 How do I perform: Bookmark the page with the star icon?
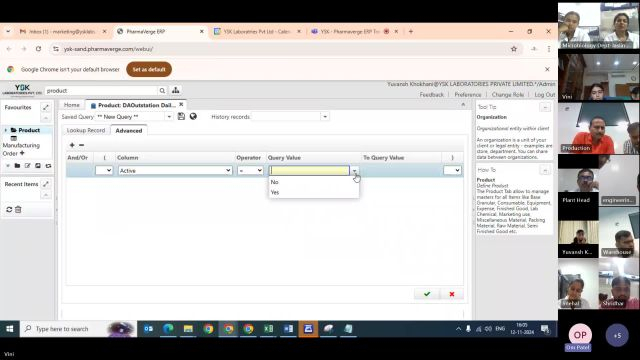514,49
